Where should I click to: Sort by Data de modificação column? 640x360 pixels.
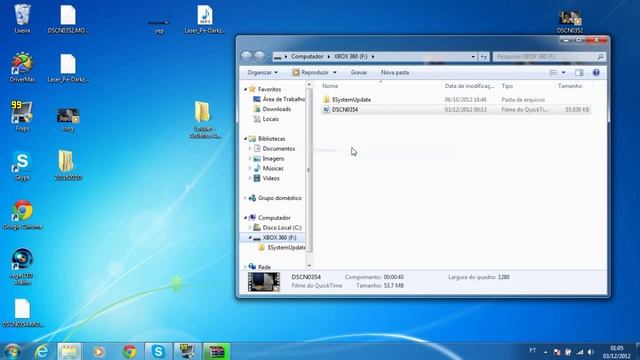470,86
